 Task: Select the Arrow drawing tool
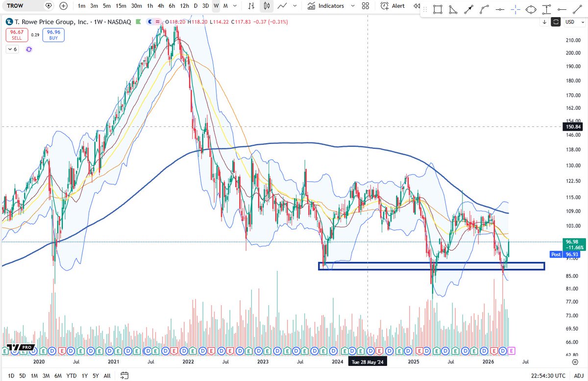pyautogui.click(x=469, y=10)
